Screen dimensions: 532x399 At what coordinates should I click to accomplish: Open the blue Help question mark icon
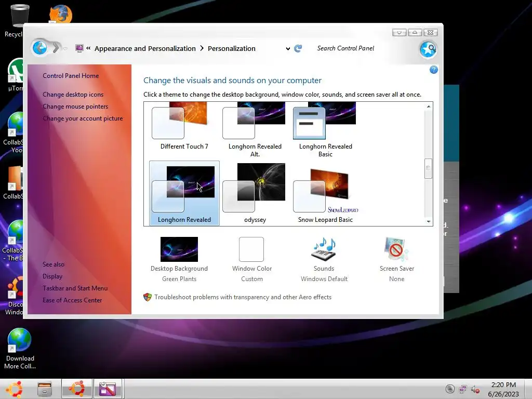click(433, 70)
